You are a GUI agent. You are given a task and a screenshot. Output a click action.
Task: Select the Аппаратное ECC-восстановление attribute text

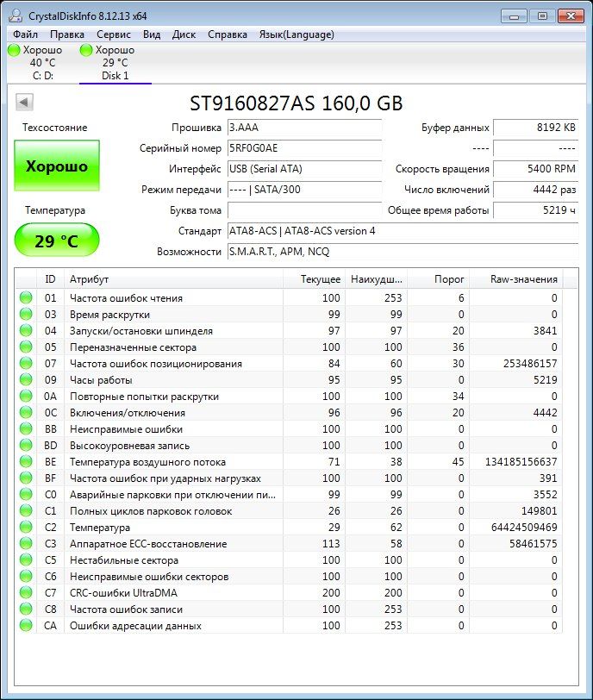[148, 544]
